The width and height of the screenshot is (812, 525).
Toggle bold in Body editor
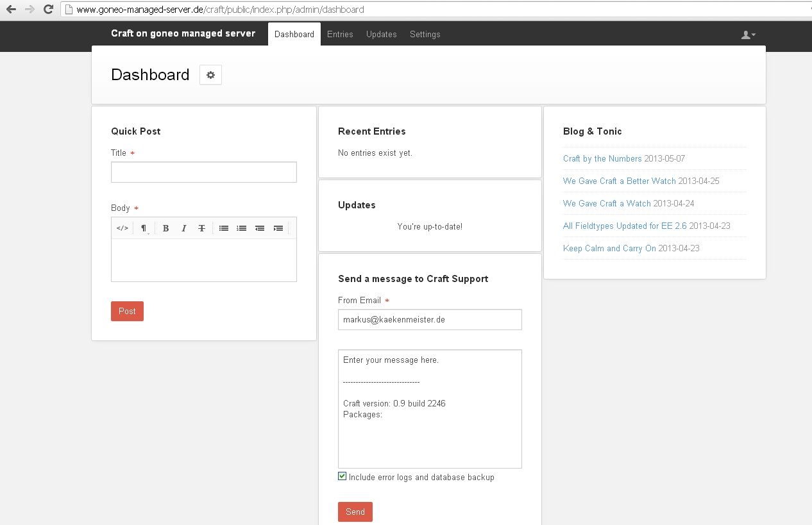pos(165,228)
